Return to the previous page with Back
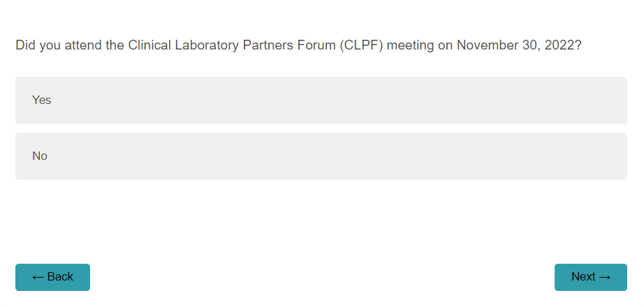The width and height of the screenshot is (644, 307). tap(52, 277)
